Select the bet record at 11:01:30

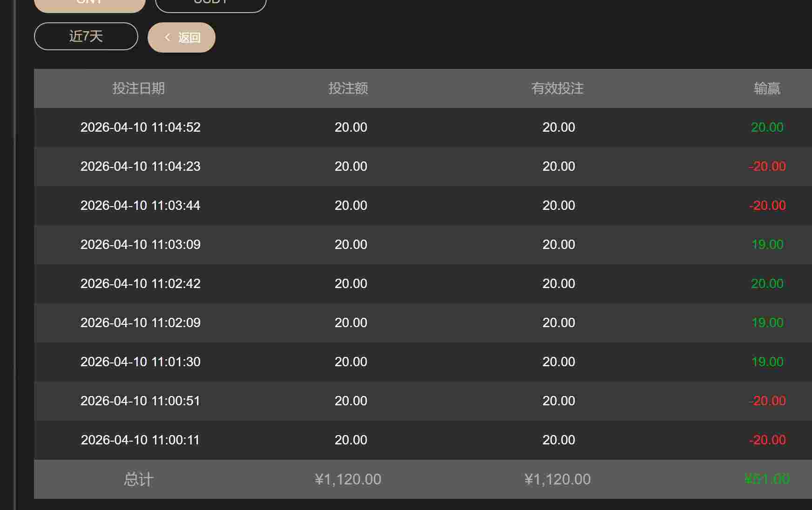pyautogui.click(x=140, y=362)
